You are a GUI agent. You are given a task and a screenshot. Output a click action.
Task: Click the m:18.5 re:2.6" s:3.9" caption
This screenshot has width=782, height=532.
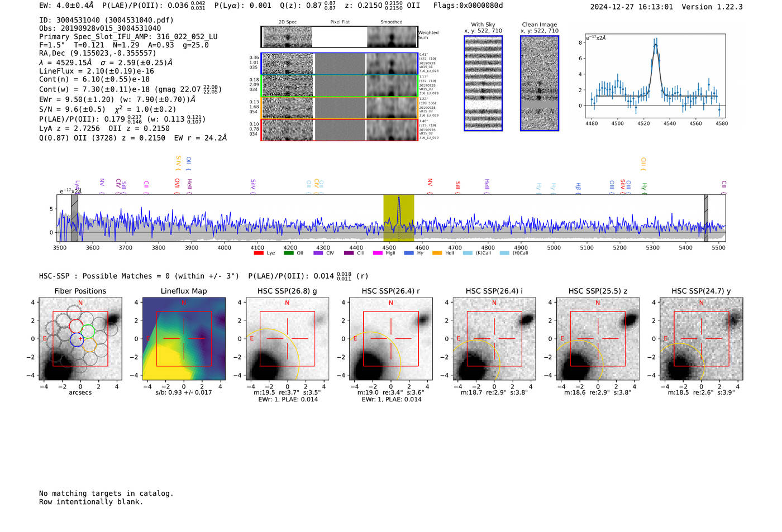pos(702,392)
